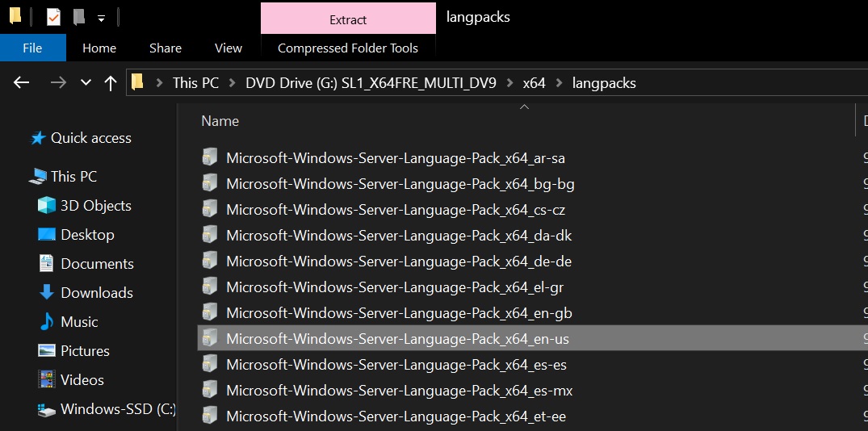
Task: Select the el-gr language pack file
Action: (395, 287)
